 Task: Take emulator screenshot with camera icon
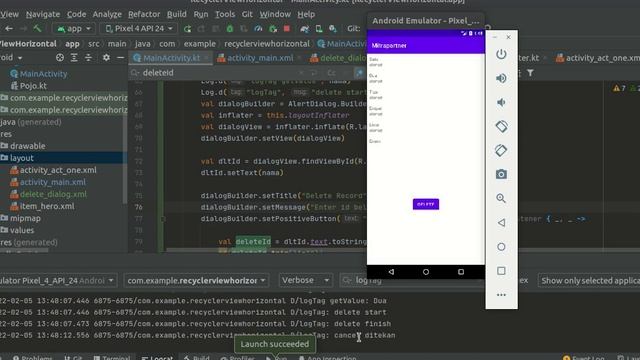coord(501,174)
